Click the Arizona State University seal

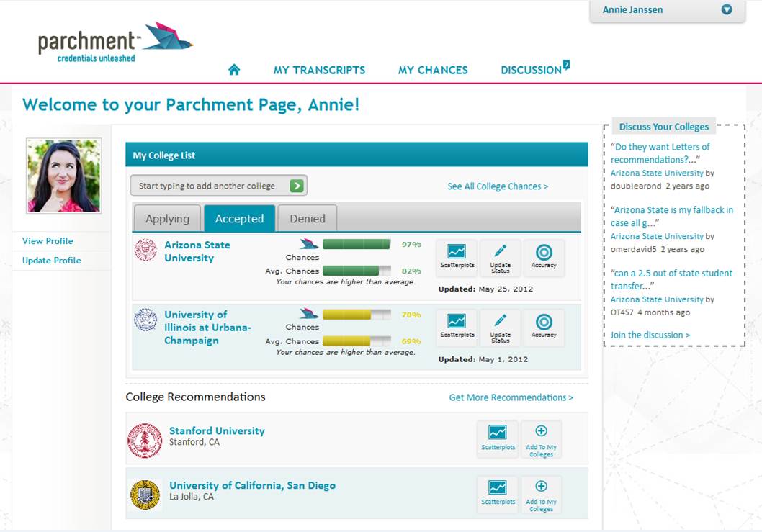[x=145, y=250]
